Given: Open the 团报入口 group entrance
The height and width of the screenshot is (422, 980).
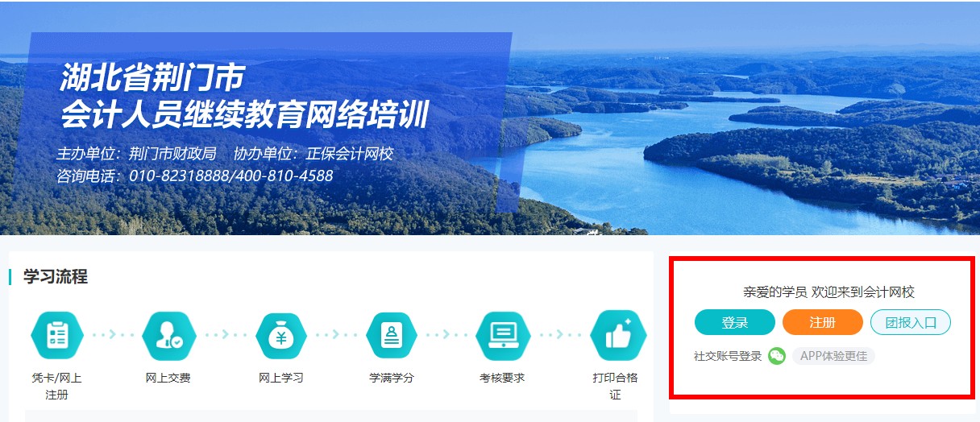Looking at the screenshot, I should [x=911, y=323].
